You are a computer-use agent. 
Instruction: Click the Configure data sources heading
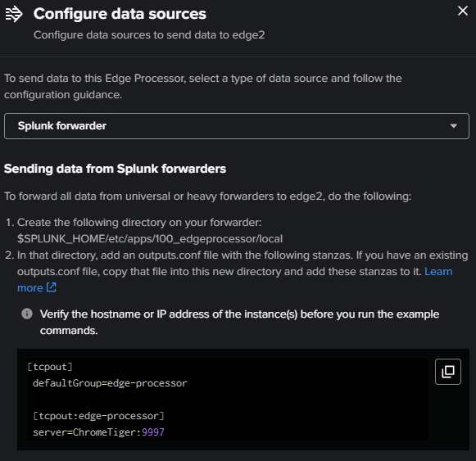pos(120,14)
